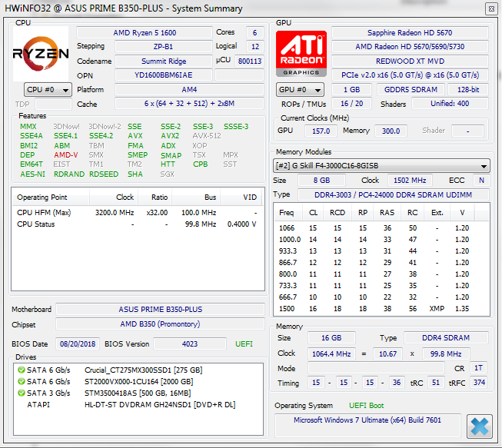This screenshot has height=448, width=502.
Task: Click the BIOS Version 4023 field
Action: [190, 344]
